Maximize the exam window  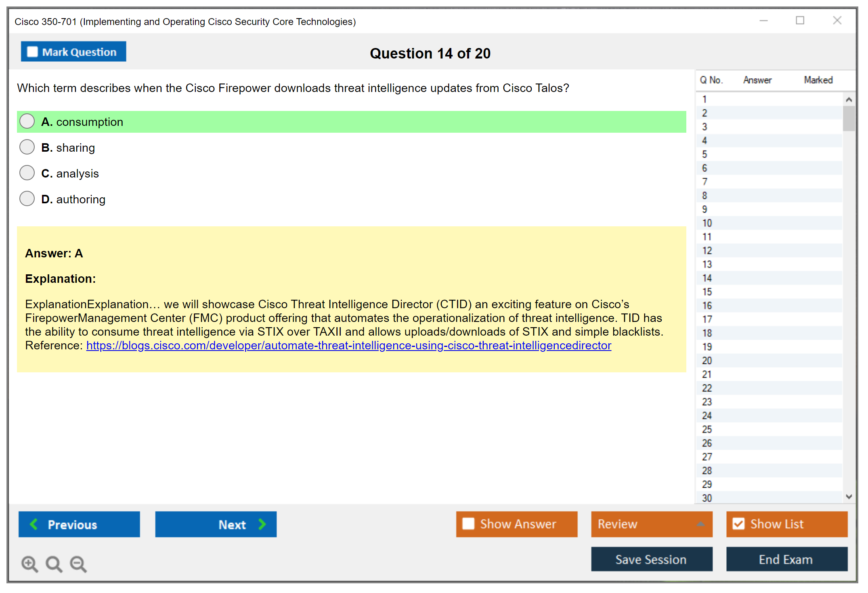pyautogui.click(x=800, y=21)
